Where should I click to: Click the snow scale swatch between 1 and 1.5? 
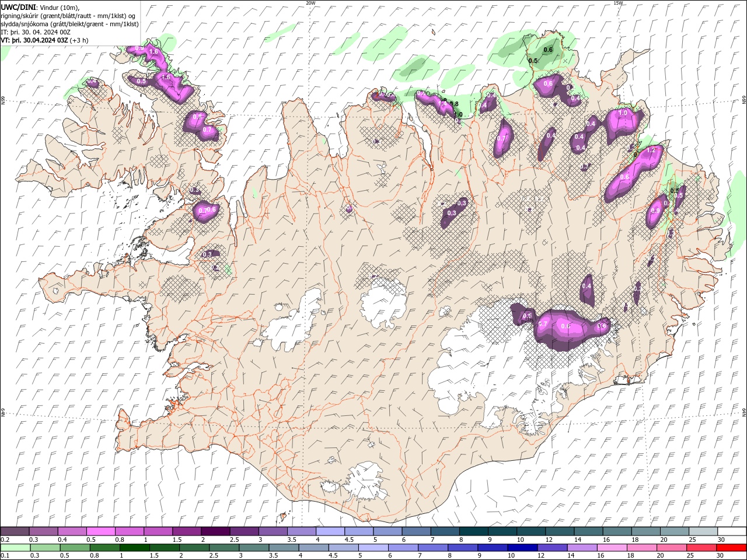158,531
